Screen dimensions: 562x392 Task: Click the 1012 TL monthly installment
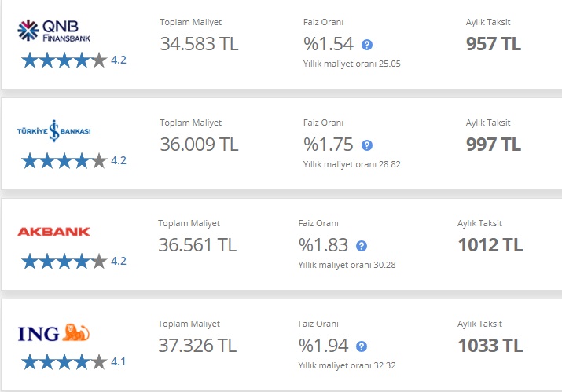490,245
